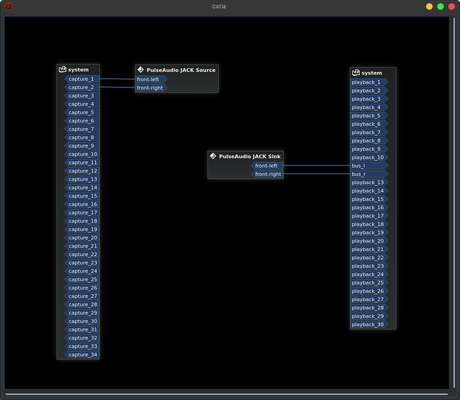The image size is (460, 400).
Task: Select the playback_23 port
Action: pyautogui.click(x=369, y=266)
